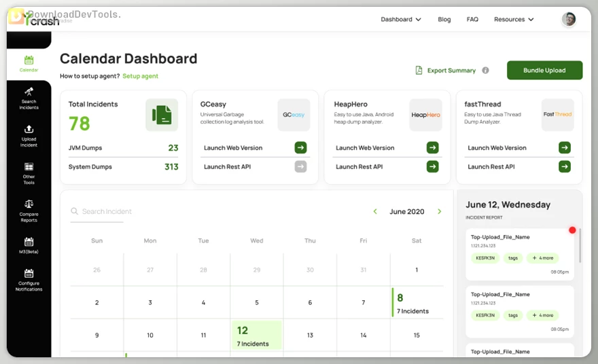
Task: Click HeapHero Launch Web Version arrow
Action: 432,147
